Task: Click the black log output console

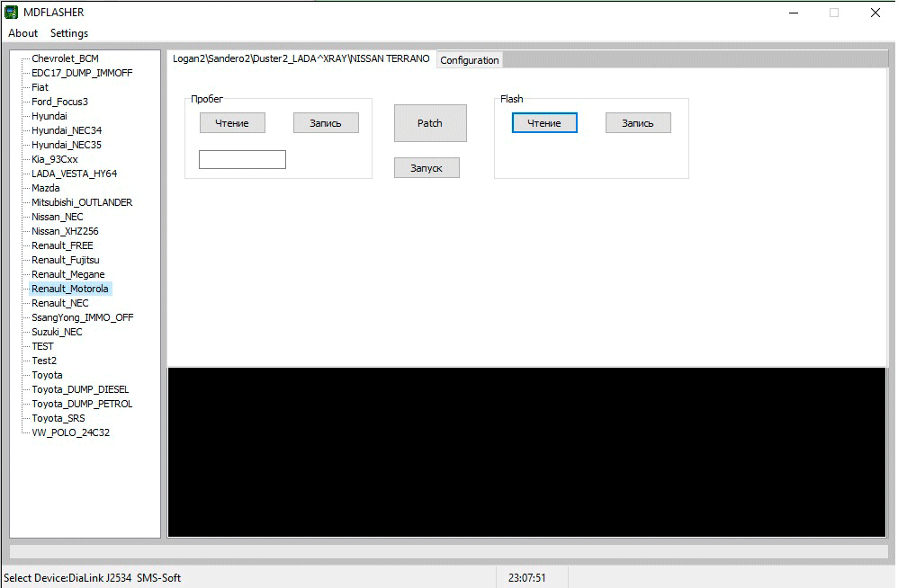Action: coord(526,452)
